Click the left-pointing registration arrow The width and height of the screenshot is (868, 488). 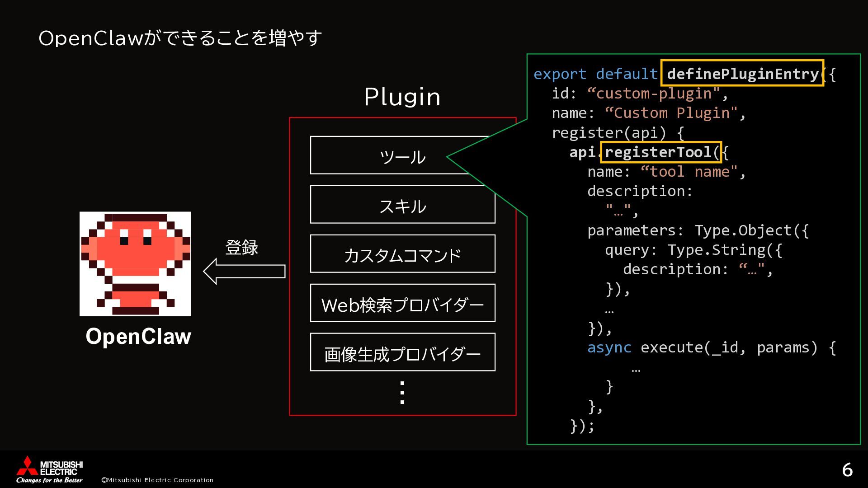[x=244, y=271]
